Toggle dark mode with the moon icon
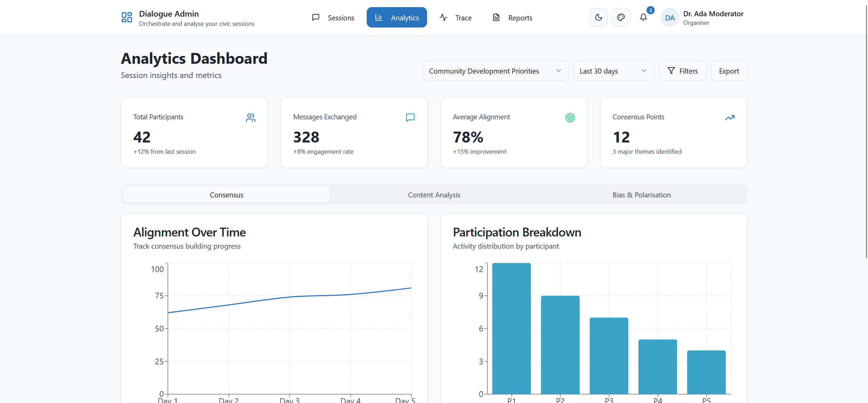Viewport: 868px width, 403px height. point(598,17)
